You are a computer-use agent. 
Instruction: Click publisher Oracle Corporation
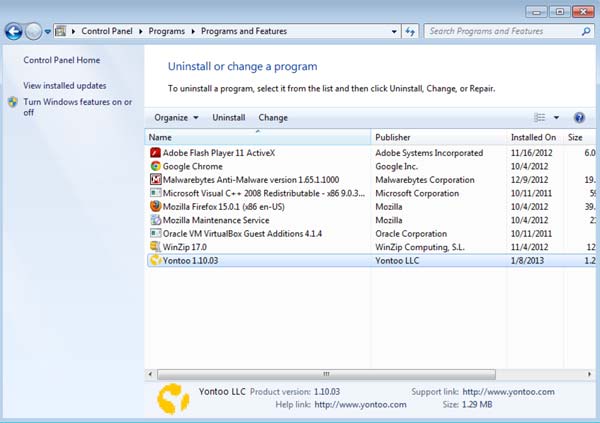click(x=411, y=234)
